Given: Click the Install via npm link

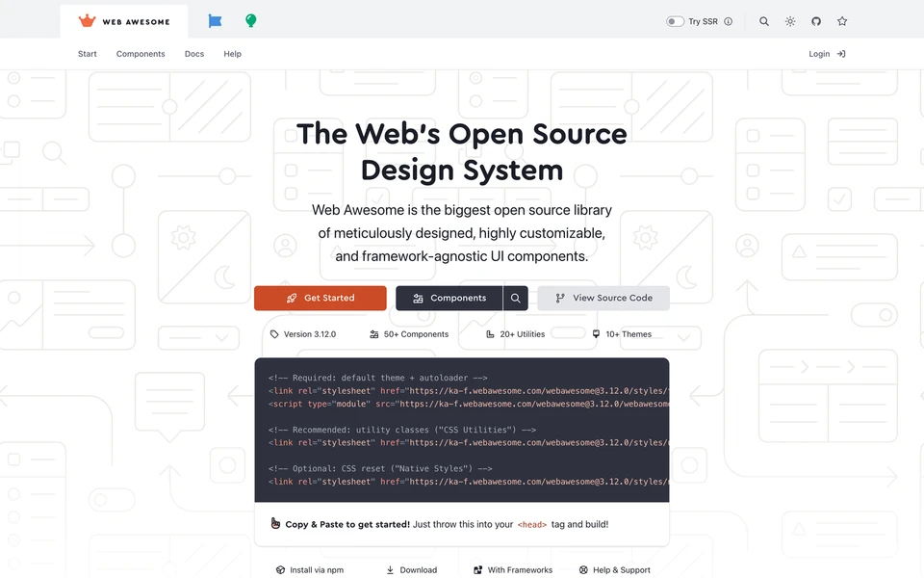Looking at the screenshot, I should [x=309, y=569].
